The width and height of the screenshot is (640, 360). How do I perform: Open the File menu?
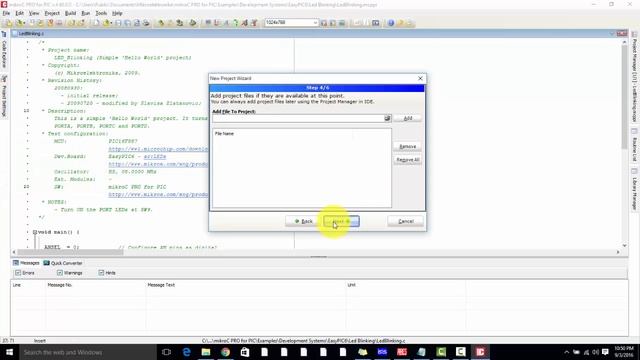tap(6, 13)
